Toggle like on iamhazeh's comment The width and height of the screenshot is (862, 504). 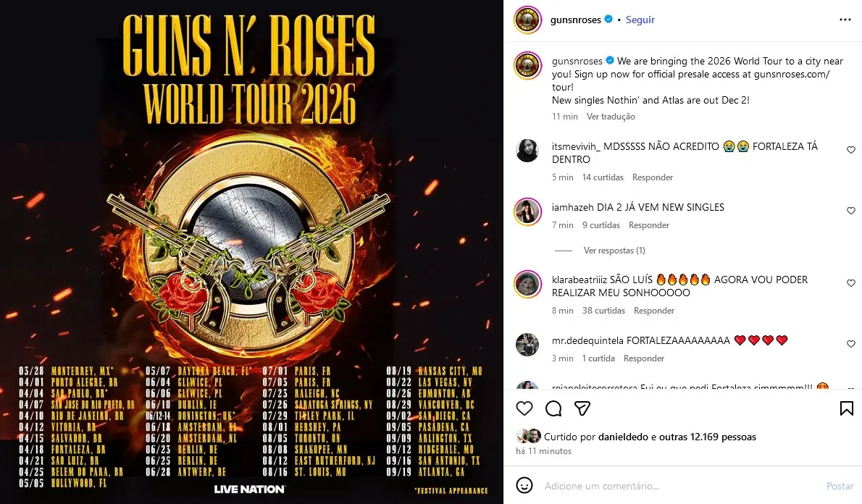click(x=850, y=211)
